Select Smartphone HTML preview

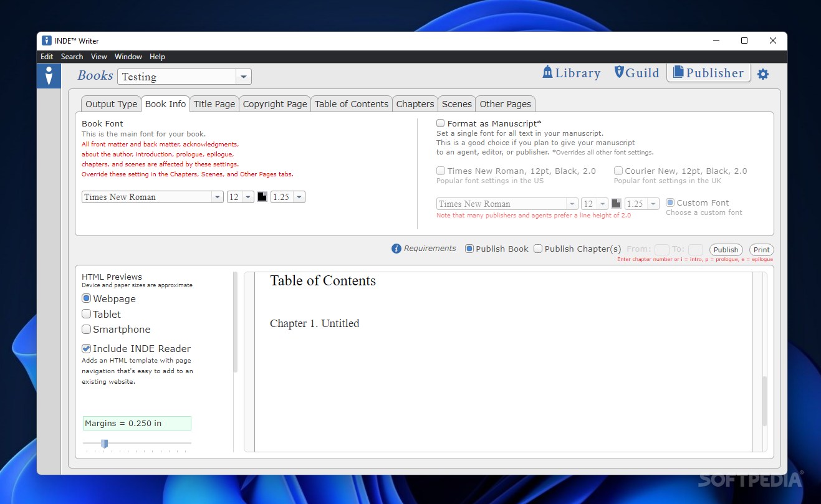tap(87, 329)
